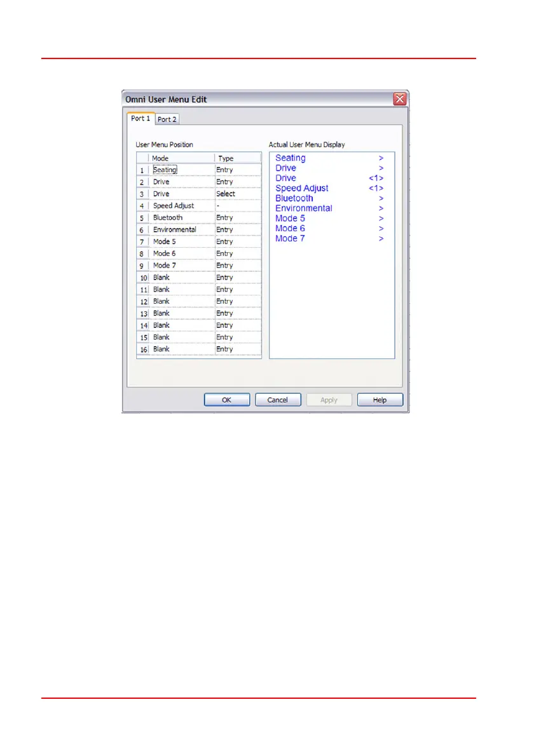Select the Mode 7 cell in the table

pyautogui.click(x=181, y=266)
